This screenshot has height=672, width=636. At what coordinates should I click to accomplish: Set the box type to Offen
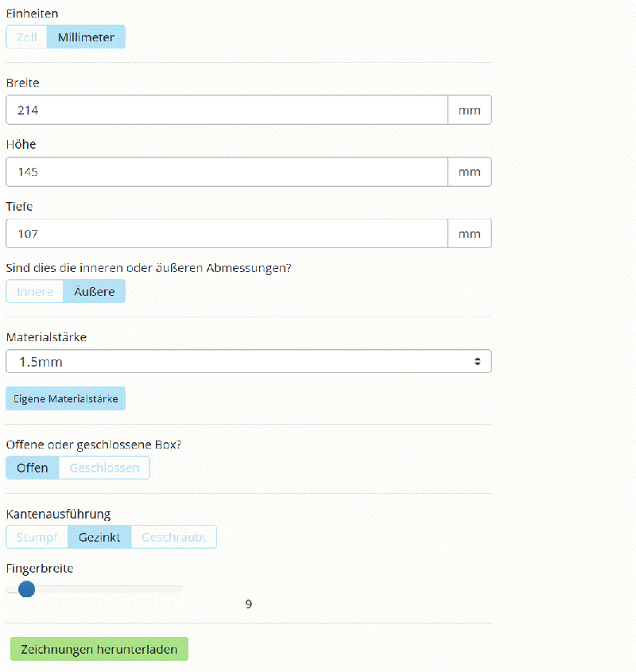coord(33,468)
